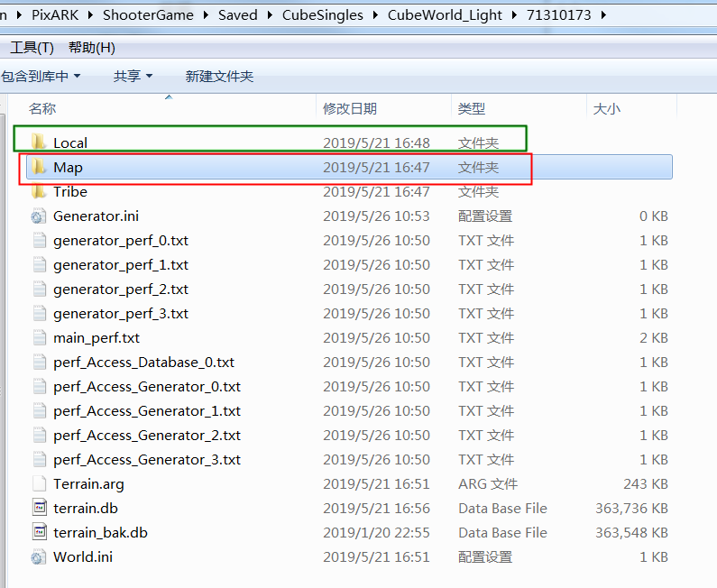Navigate to ShooterGame in the address path

pyautogui.click(x=148, y=15)
